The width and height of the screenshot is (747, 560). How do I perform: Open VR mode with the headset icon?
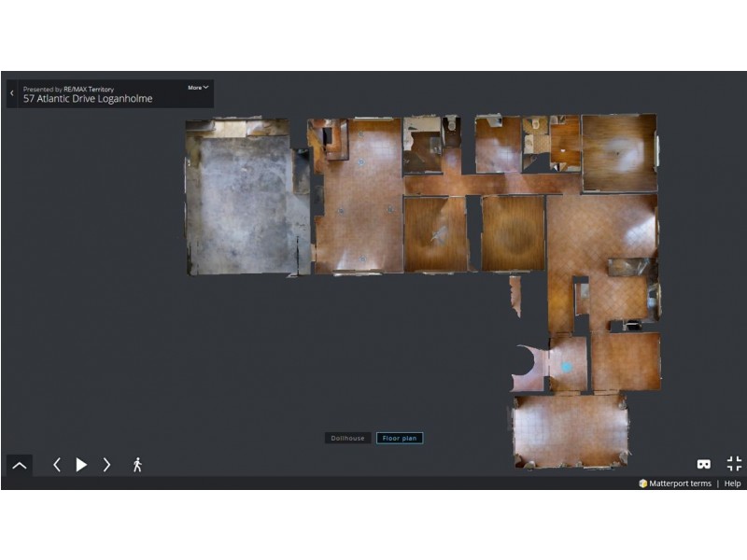click(704, 464)
